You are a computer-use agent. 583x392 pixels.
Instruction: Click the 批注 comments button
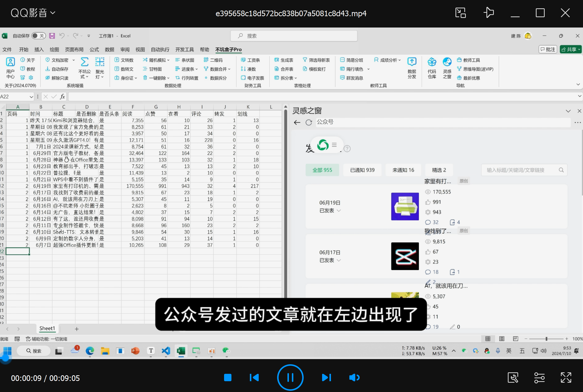(548, 50)
